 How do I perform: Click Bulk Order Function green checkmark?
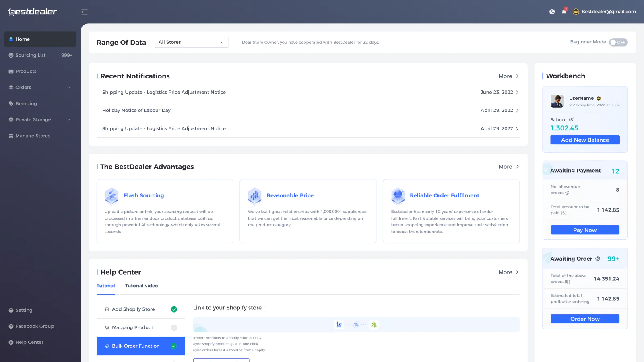point(174,346)
